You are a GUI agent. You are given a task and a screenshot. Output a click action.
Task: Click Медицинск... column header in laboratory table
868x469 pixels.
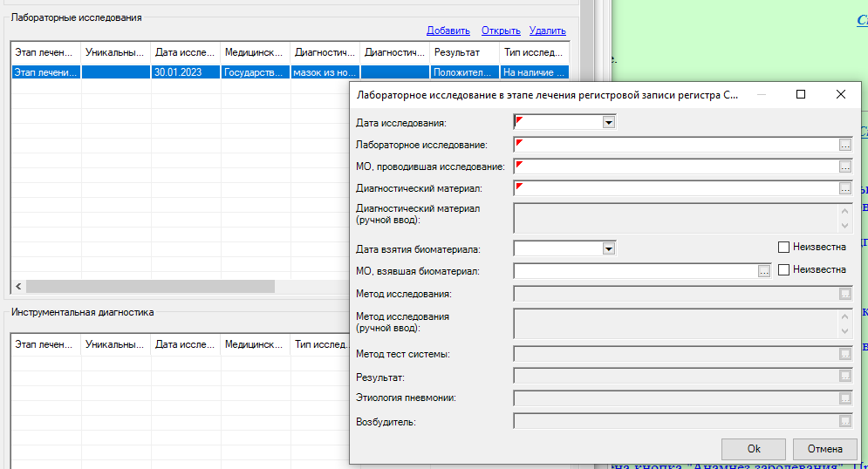click(256, 52)
